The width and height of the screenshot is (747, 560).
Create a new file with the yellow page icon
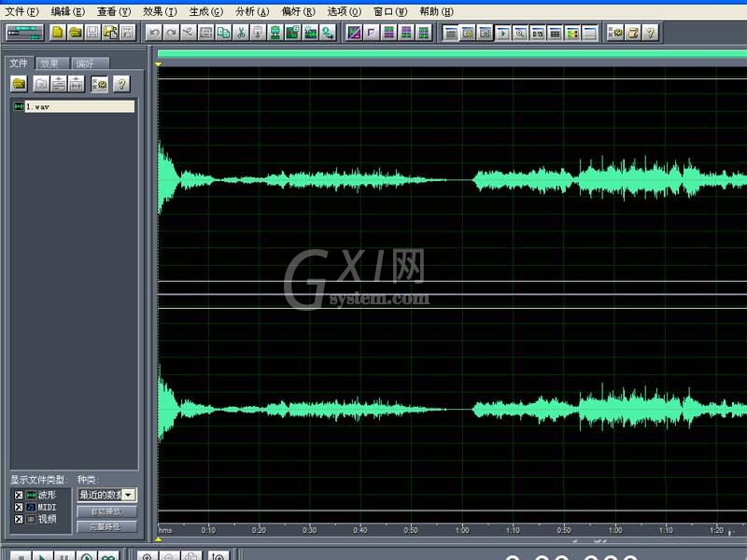(58, 33)
